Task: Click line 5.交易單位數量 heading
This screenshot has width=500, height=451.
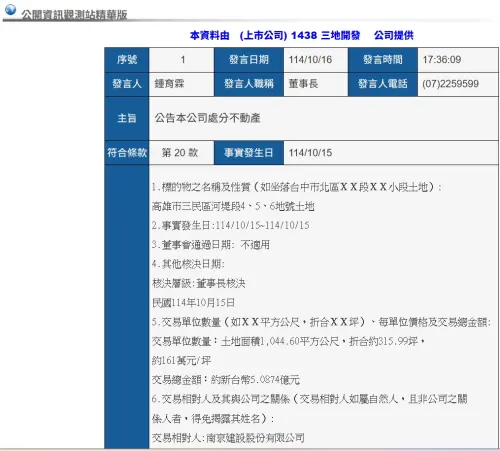Action: click(x=321, y=322)
